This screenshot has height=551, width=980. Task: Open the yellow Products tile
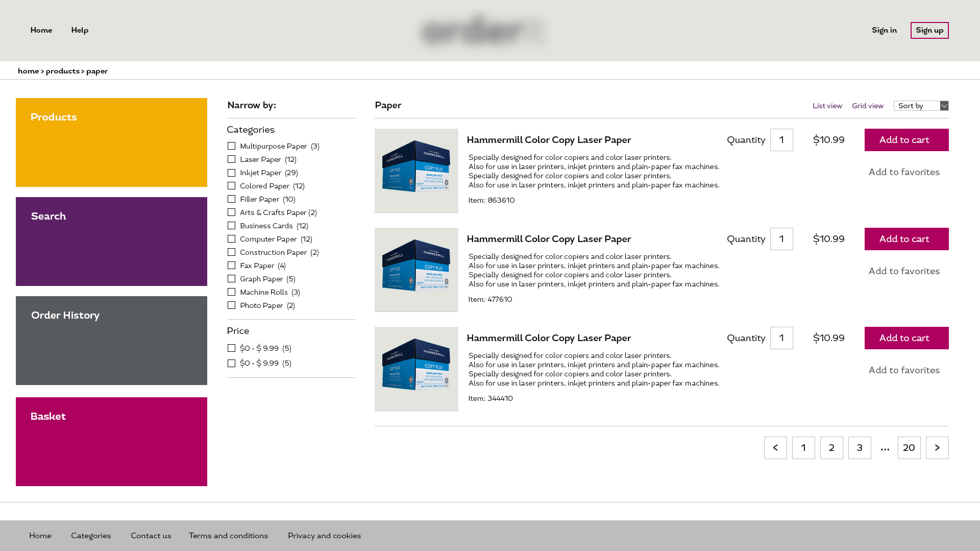(111, 142)
